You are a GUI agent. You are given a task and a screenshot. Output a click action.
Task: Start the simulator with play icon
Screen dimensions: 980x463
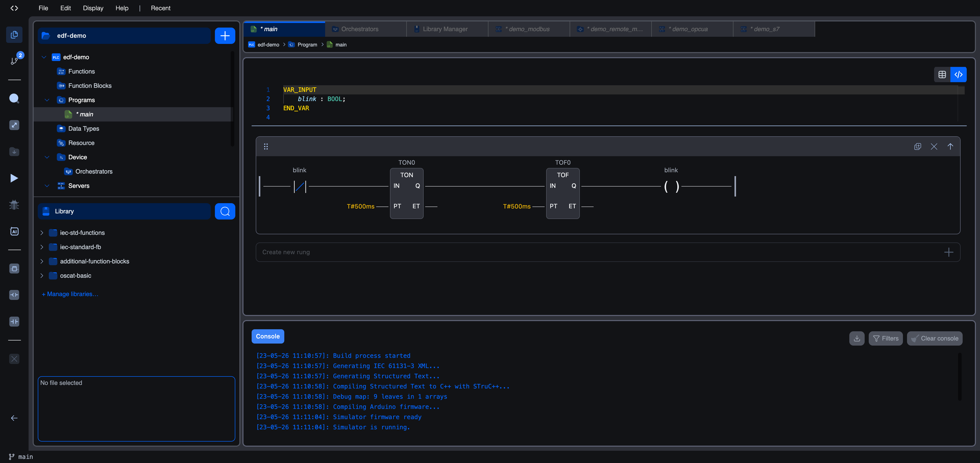point(14,178)
